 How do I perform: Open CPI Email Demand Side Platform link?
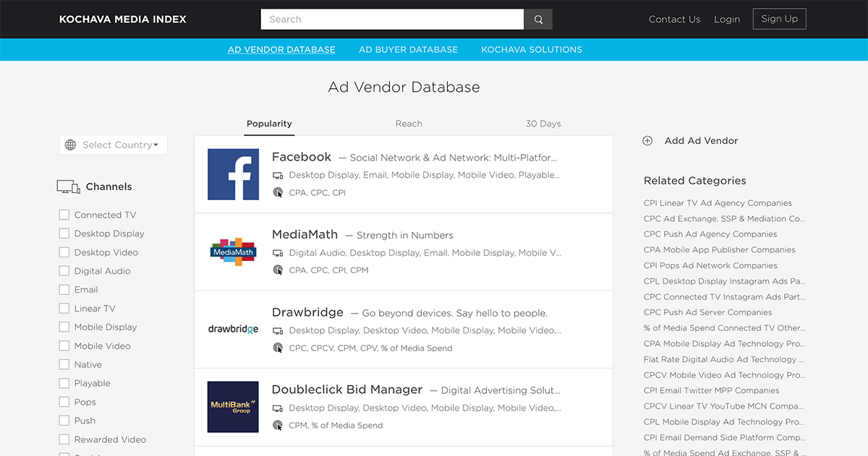click(x=724, y=437)
